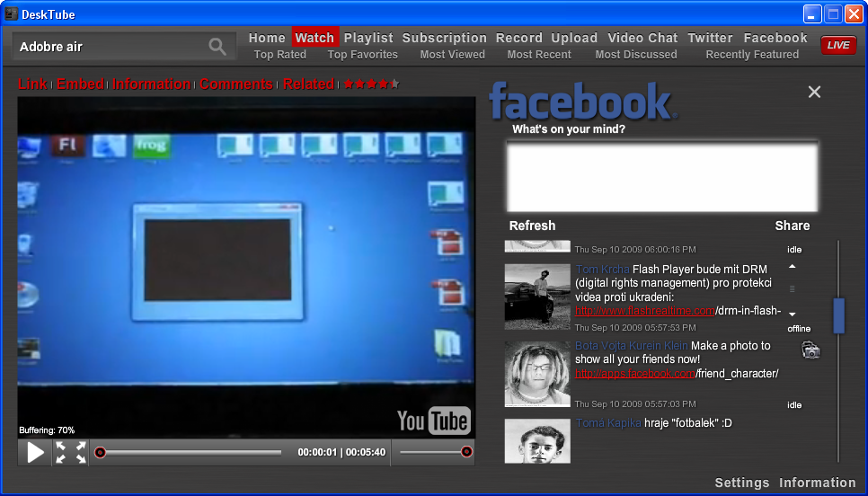Switch to the Record tab

(518, 38)
